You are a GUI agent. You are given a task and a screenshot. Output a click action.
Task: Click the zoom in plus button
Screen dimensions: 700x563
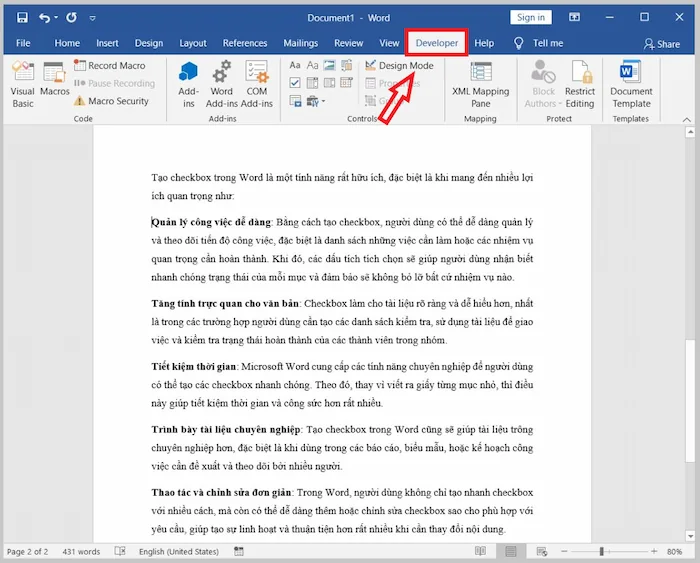(654, 551)
